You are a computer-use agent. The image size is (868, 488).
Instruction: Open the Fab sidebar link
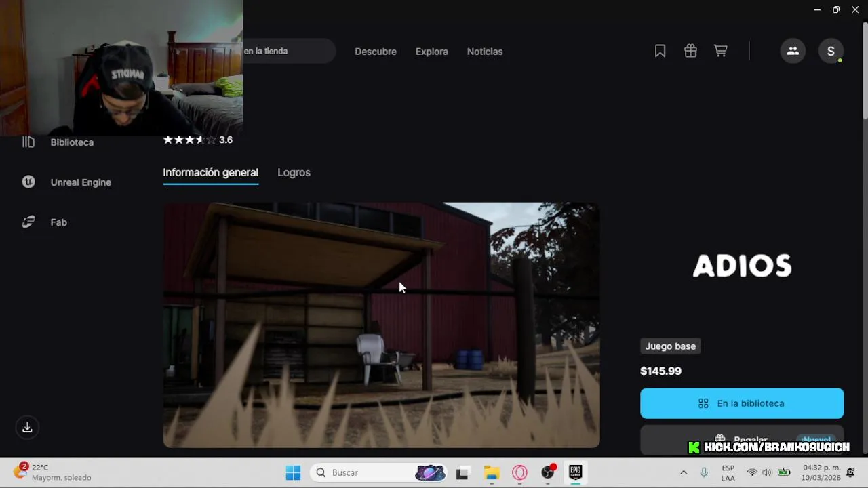click(x=58, y=222)
